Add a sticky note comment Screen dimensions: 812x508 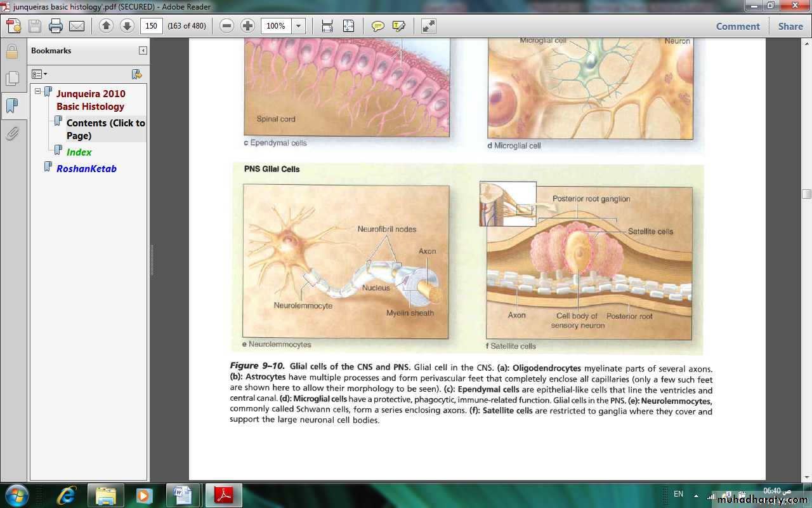pyautogui.click(x=378, y=26)
